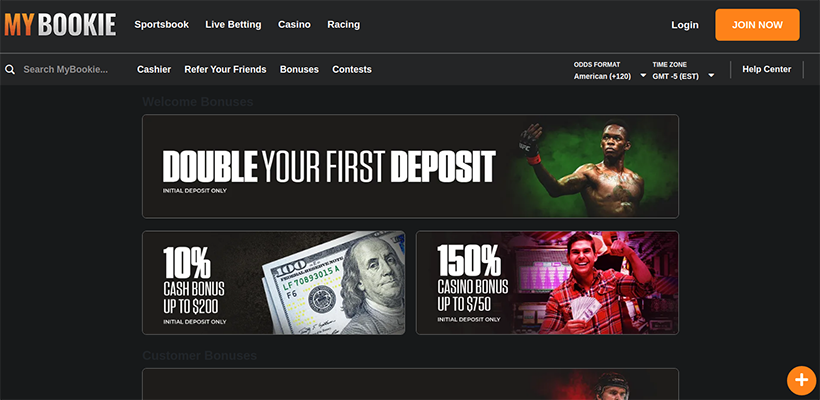Click the search magnifier icon
This screenshot has height=400, width=820.
point(10,70)
